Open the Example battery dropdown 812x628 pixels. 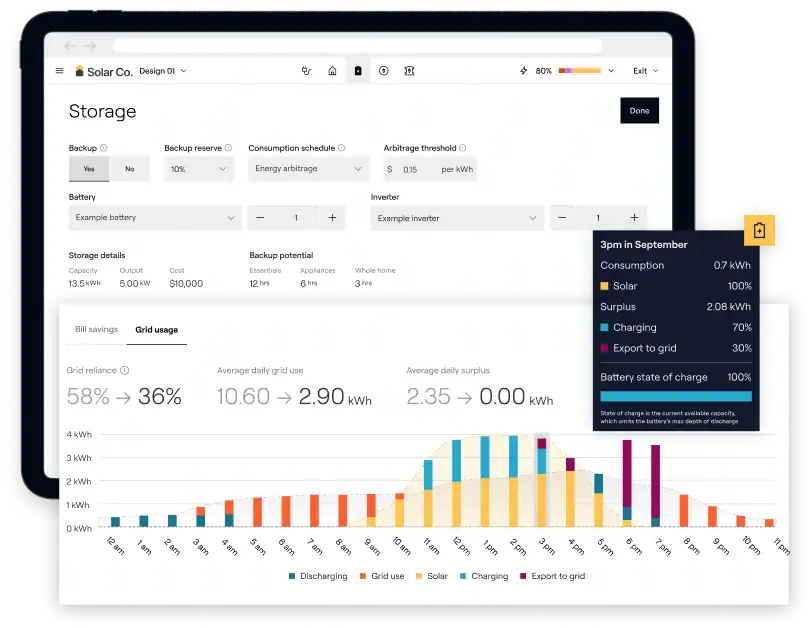click(155, 218)
